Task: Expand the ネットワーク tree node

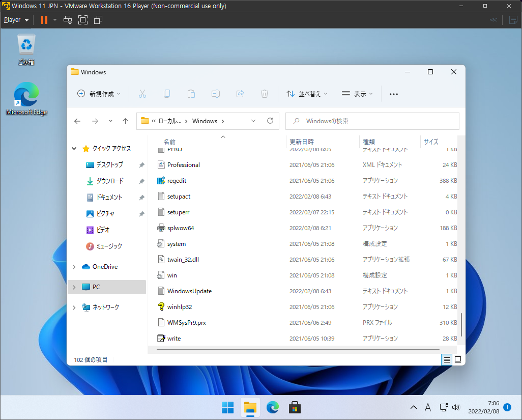Action: (74, 307)
